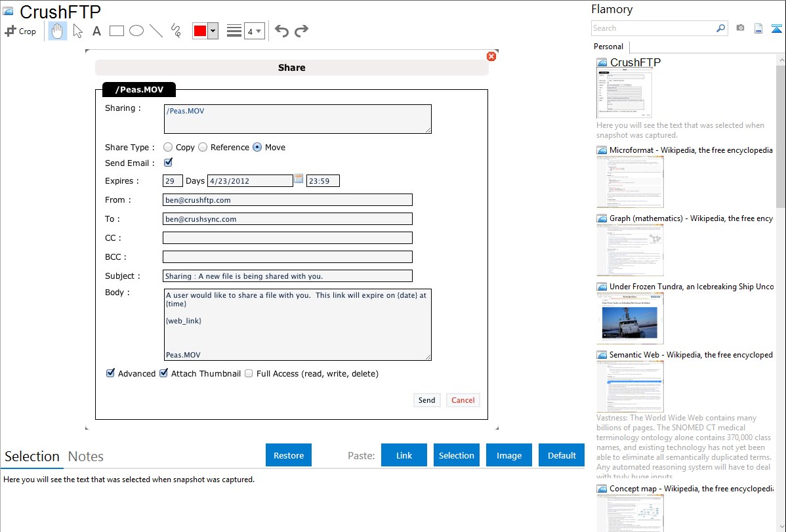Click the Sharing path text area
786x532 pixels.
[x=298, y=119]
